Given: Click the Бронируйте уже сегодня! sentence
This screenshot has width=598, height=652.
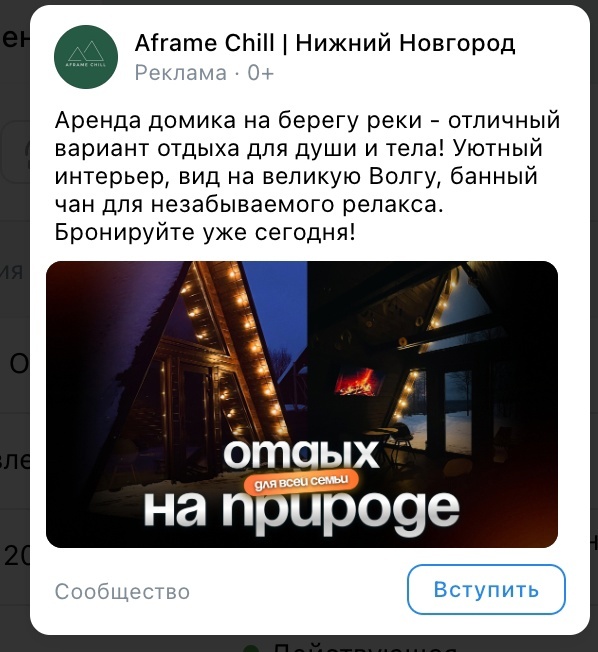Looking at the screenshot, I should [x=205, y=232].
